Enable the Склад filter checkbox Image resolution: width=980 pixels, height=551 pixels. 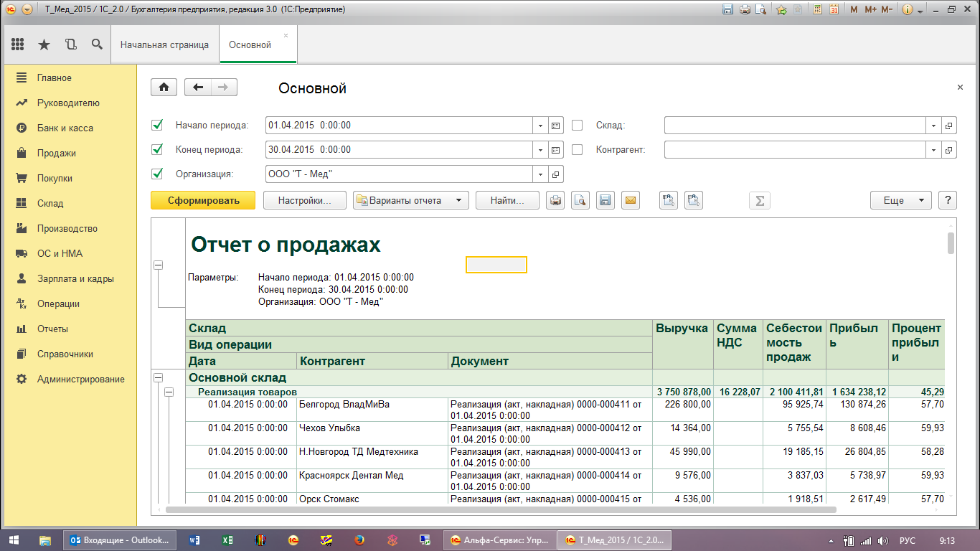[577, 126]
